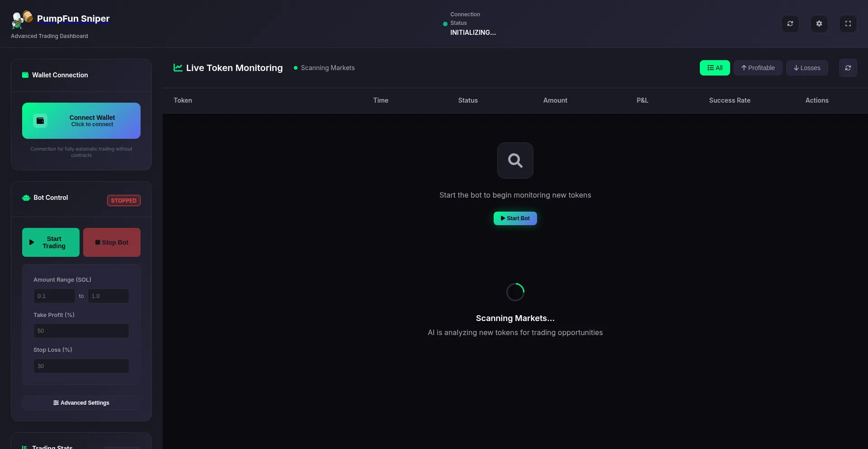Click the Scanning Markets progress spinner
This screenshot has width=868, height=449.
[515, 292]
